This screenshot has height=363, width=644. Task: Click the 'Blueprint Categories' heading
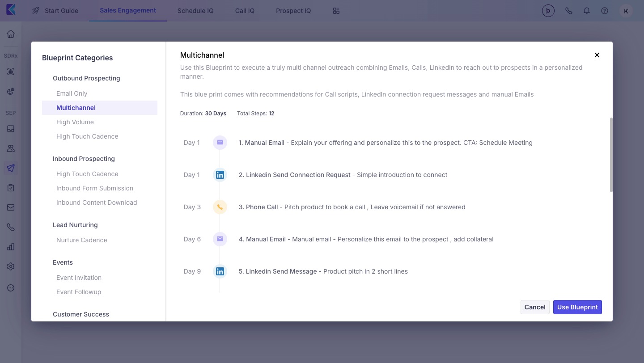[77, 58]
